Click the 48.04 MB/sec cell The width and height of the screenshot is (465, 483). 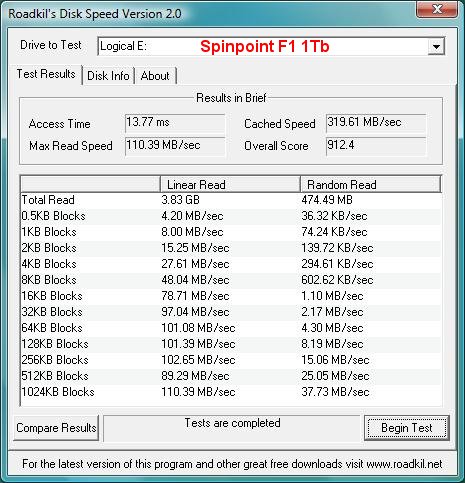pyautogui.click(x=195, y=280)
